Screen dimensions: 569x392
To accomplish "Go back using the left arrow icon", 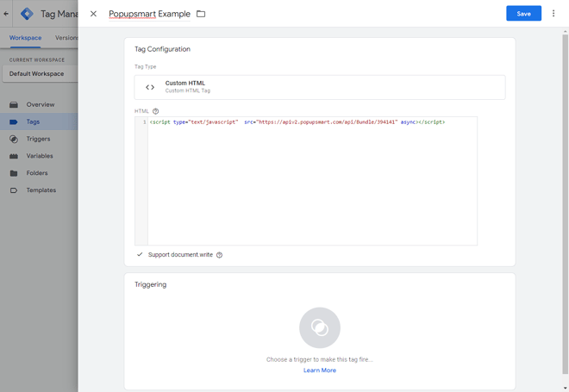I will [x=6, y=14].
